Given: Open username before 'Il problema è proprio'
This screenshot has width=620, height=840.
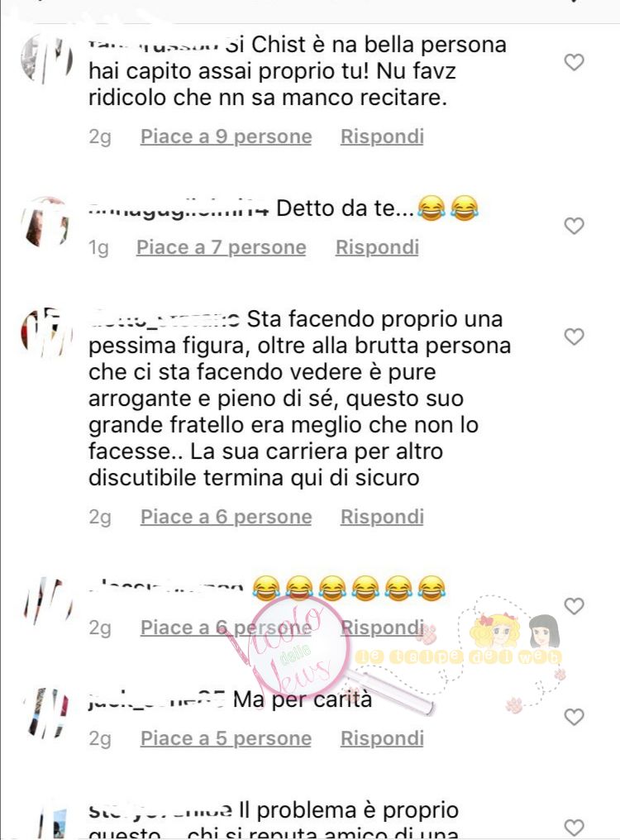Looking at the screenshot, I should 160,811.
